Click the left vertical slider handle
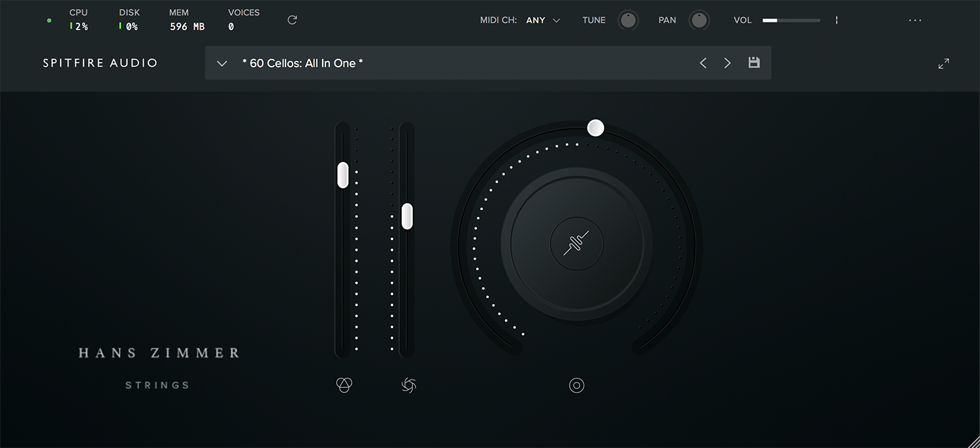Screen dimensions: 980x448 pos(343,175)
